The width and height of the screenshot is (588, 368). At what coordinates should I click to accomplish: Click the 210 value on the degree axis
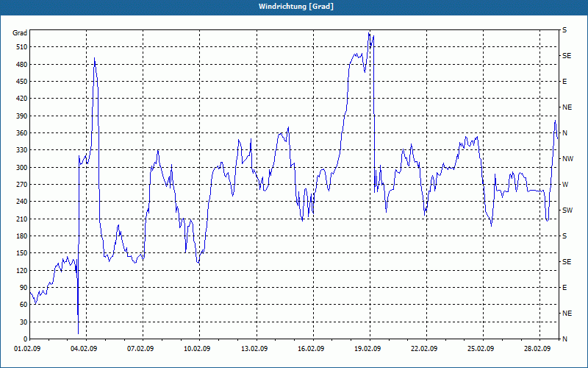tap(22, 219)
